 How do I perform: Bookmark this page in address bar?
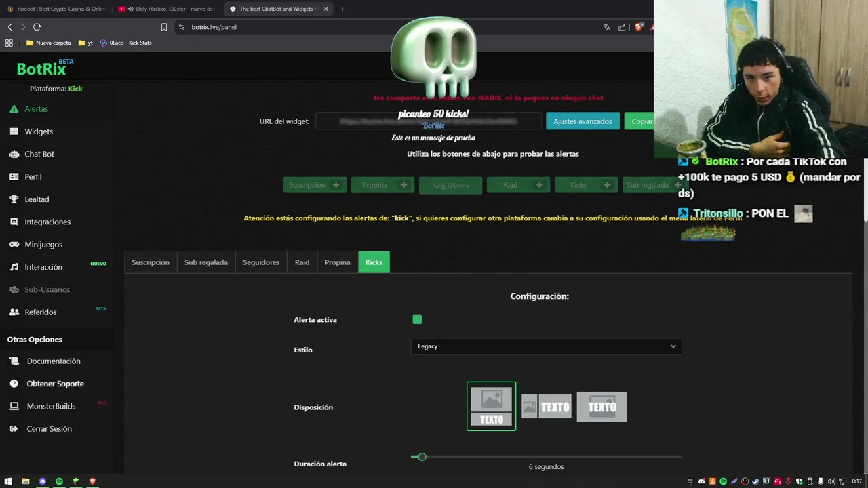coord(163,27)
